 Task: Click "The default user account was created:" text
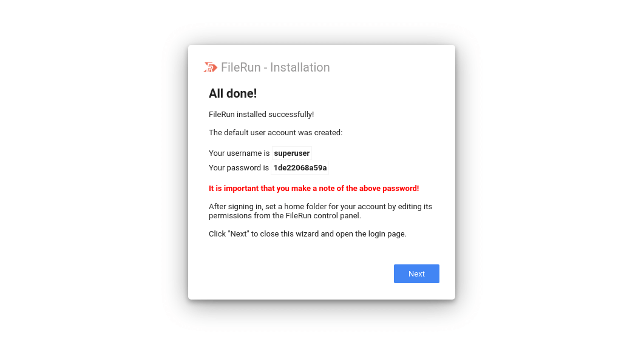[x=276, y=133]
